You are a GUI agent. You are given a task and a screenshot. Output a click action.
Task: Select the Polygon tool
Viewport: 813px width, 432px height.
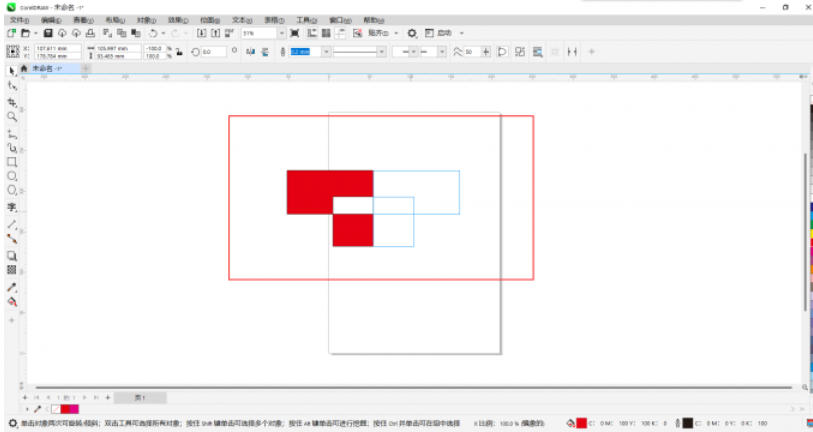click(x=12, y=190)
